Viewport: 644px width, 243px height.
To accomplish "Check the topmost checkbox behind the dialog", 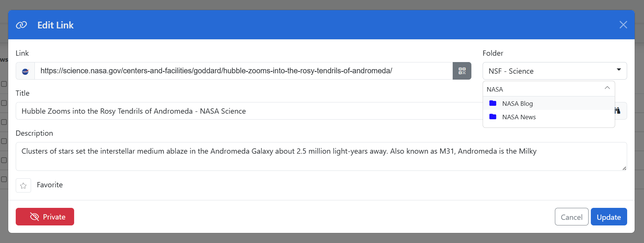I will pos(4,84).
